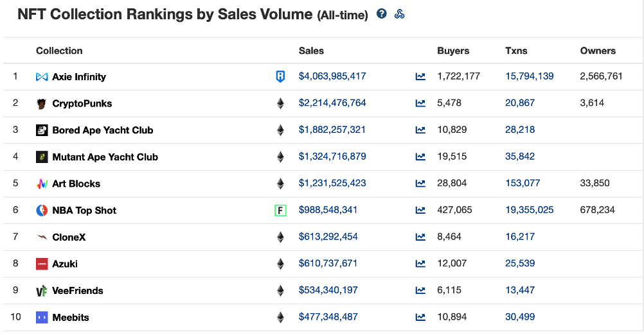
Task: Click the Flow blockchain icon for NBA Top Shot
Action: 280,210
